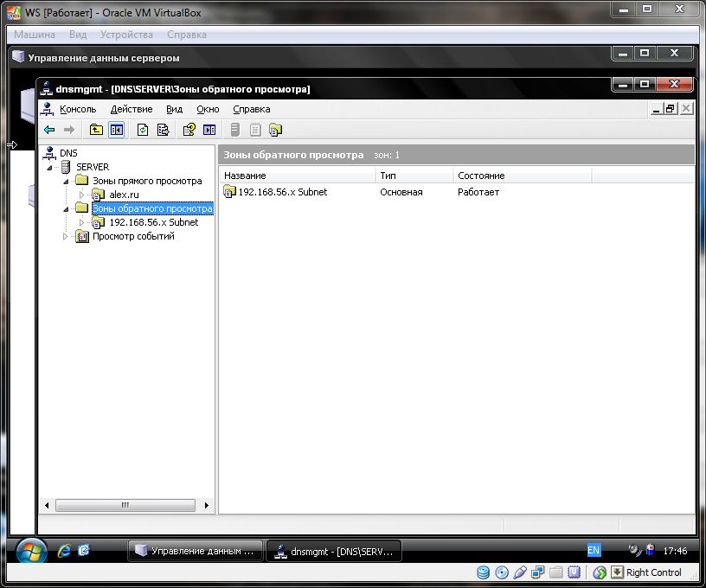Expand 192.168.56.x Subnet tree node
706x588 pixels.
click(81, 223)
